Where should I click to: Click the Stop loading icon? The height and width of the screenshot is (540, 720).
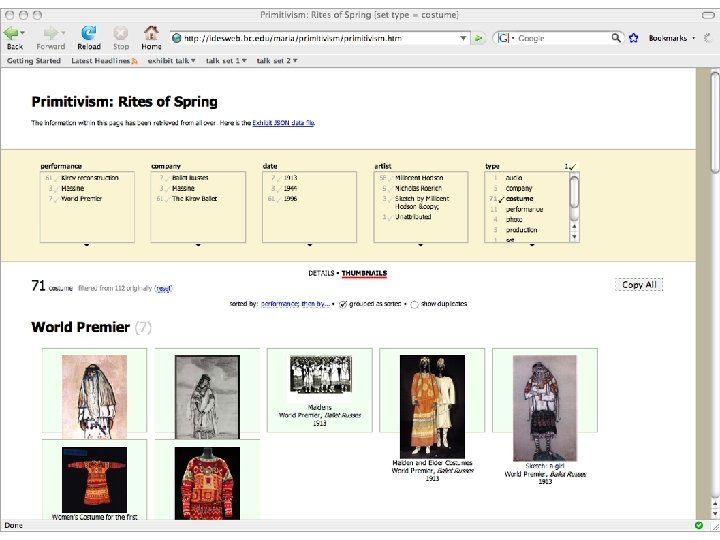pos(121,33)
